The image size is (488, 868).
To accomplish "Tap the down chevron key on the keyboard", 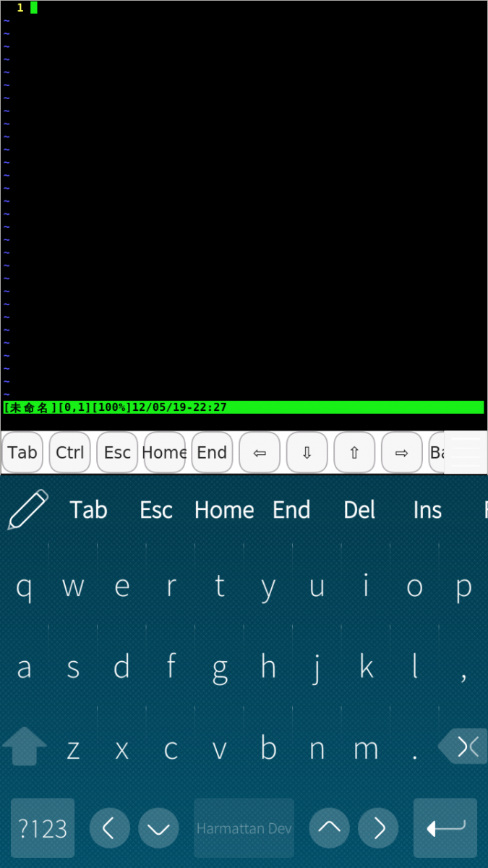I will tap(158, 828).
